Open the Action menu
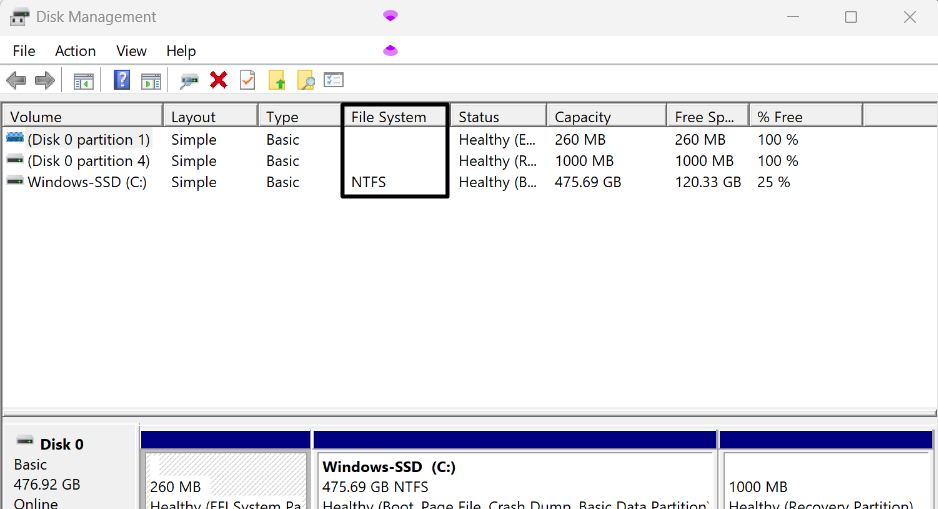 click(x=75, y=51)
